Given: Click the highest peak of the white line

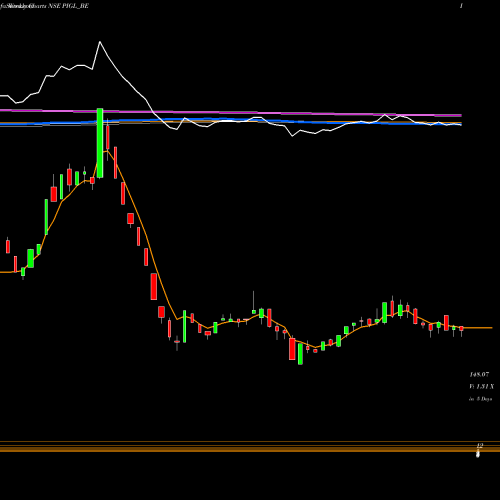Looking at the screenshot, I should click(x=100, y=42).
